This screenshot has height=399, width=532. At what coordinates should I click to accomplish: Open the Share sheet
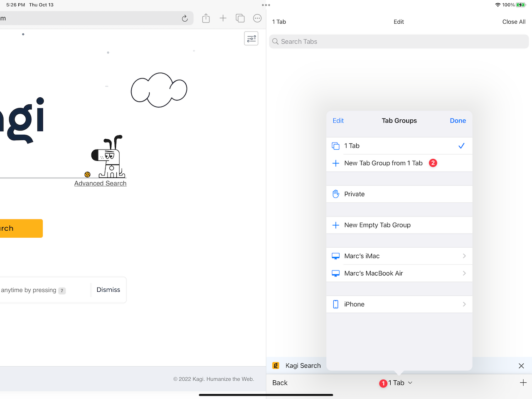(206, 18)
